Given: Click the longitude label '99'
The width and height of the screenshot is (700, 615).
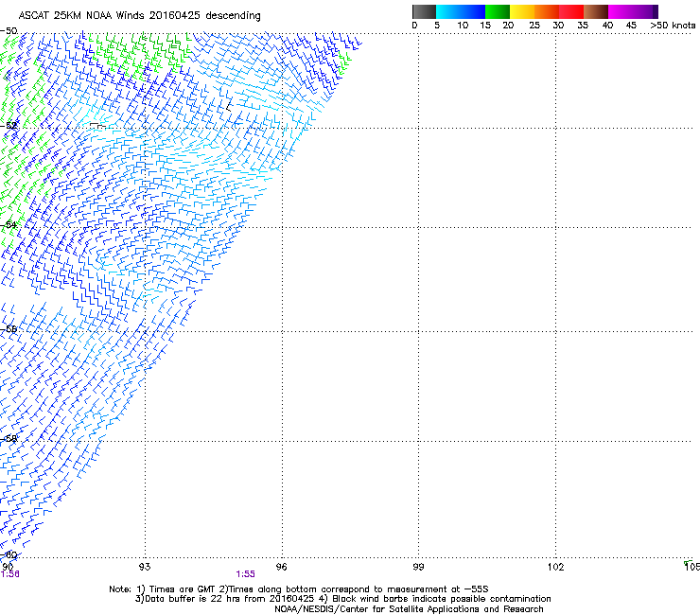Looking at the screenshot, I should pyautogui.click(x=418, y=567).
